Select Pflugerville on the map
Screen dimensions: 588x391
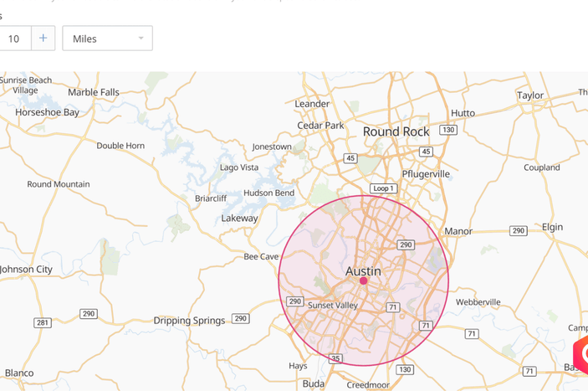426,174
